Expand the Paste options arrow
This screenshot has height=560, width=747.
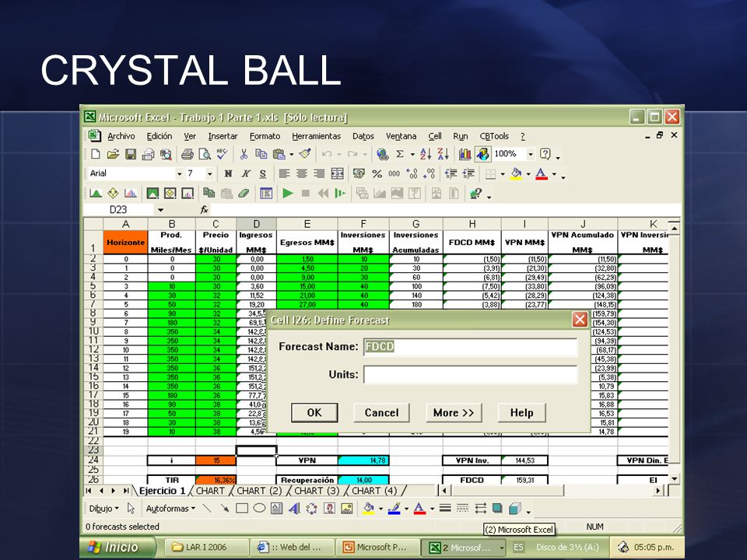[291, 154]
